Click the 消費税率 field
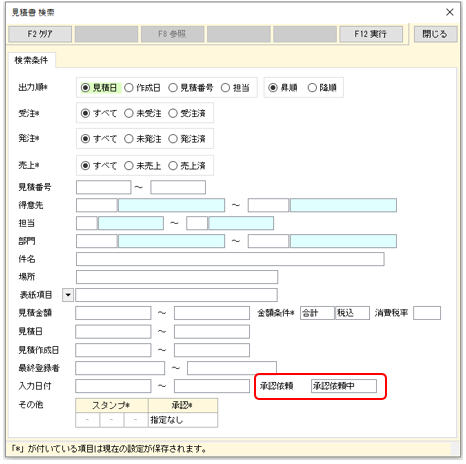The image size is (466, 464). pyautogui.click(x=427, y=313)
